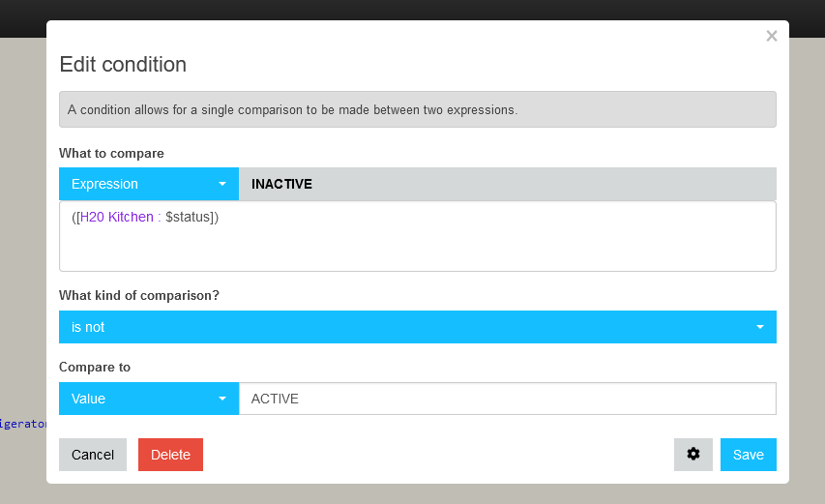This screenshot has width=825, height=504.
Task: Save the condition
Action: tap(748, 455)
